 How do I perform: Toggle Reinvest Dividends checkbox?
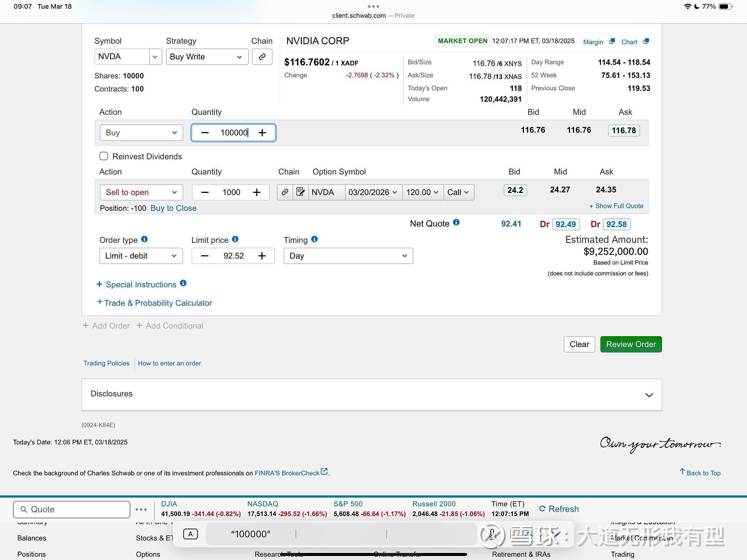[104, 156]
